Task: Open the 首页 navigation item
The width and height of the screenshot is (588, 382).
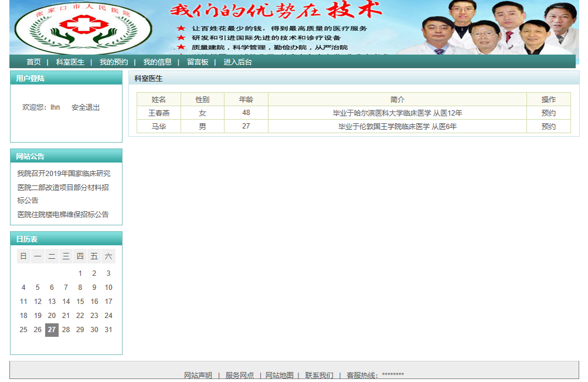Action: pyautogui.click(x=34, y=62)
